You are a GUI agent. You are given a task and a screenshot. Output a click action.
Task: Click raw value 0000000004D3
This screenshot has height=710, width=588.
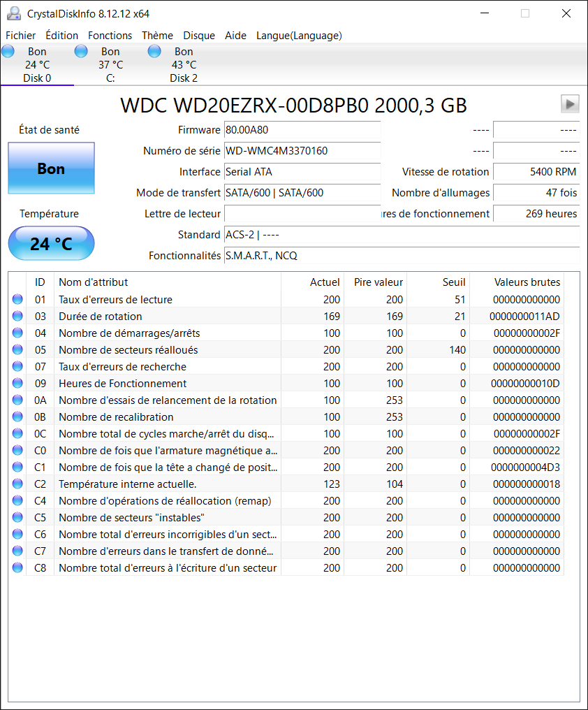pos(525,467)
